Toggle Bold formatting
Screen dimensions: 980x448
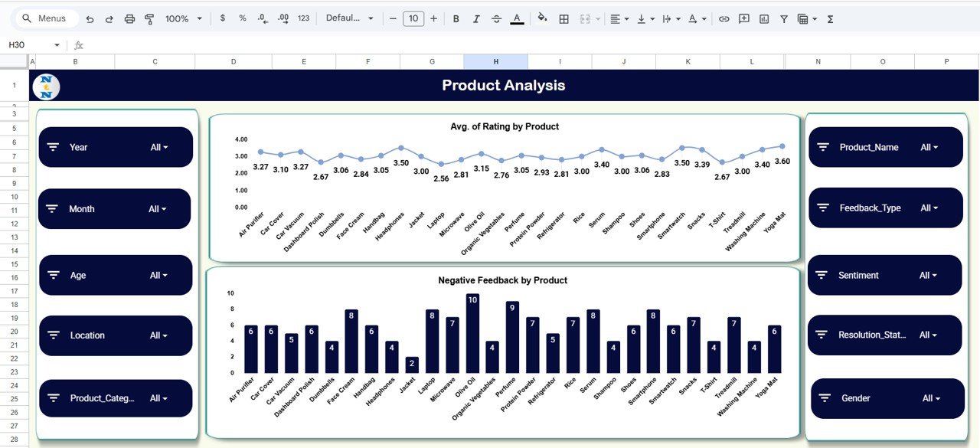coord(456,18)
